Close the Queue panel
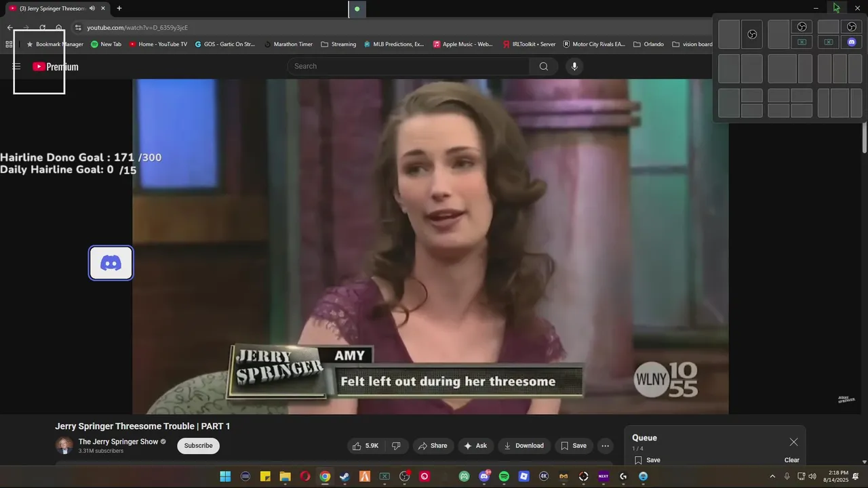 pyautogui.click(x=793, y=442)
